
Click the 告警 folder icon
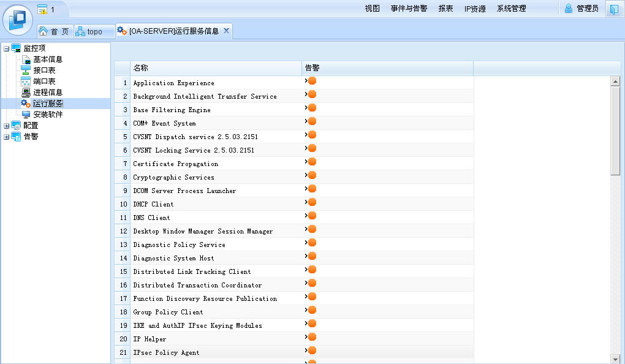pos(16,137)
